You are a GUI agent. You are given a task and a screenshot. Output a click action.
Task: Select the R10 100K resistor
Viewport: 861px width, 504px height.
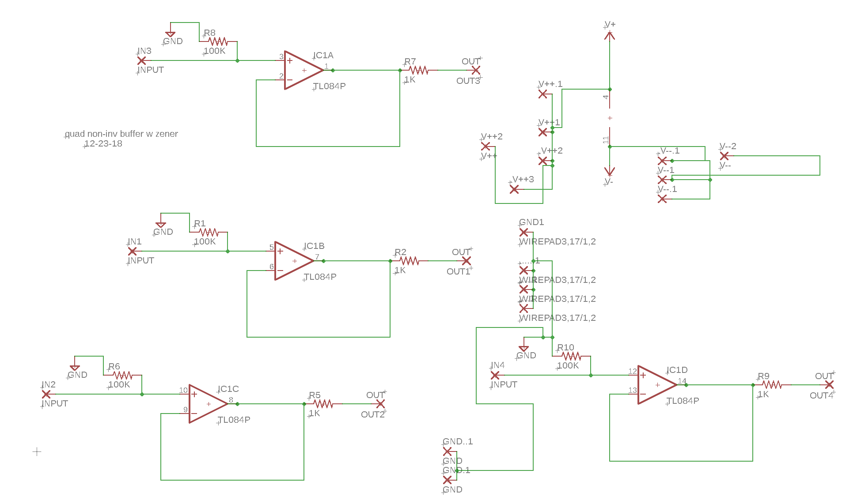click(572, 356)
